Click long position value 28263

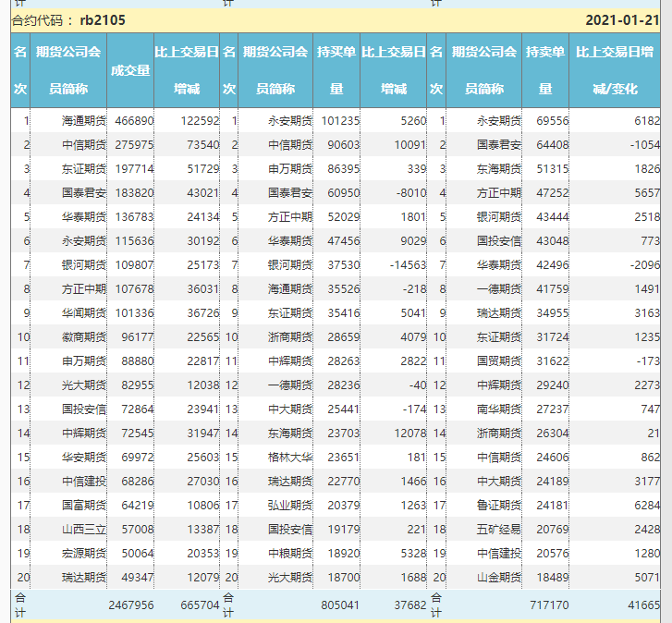343,361
